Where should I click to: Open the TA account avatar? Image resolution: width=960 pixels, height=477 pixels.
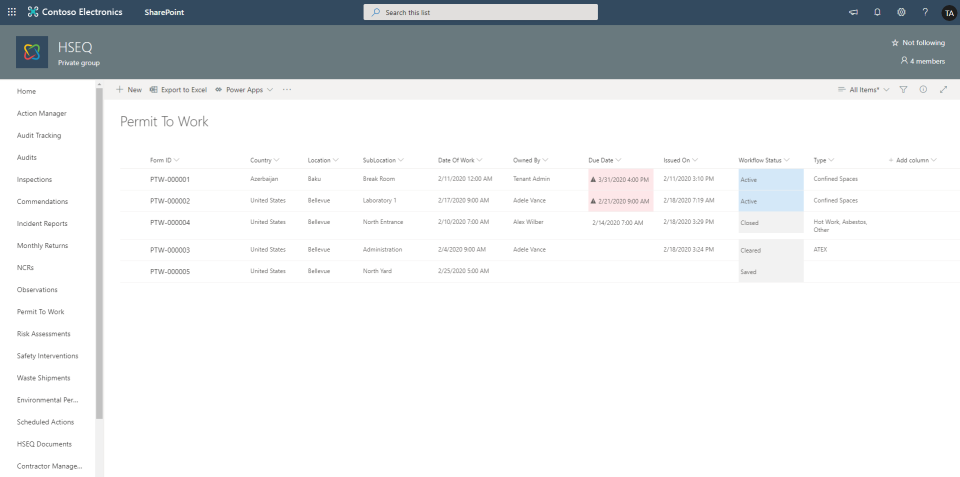tap(949, 13)
